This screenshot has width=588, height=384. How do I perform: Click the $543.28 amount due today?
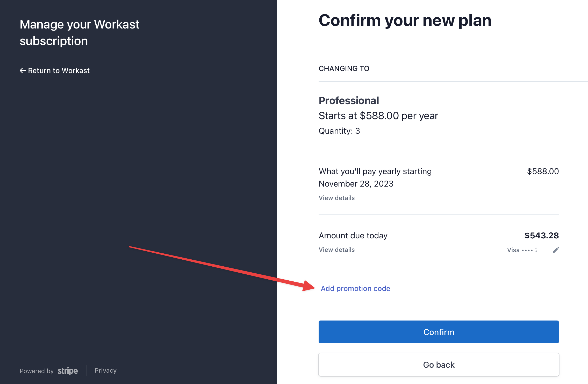coord(541,236)
